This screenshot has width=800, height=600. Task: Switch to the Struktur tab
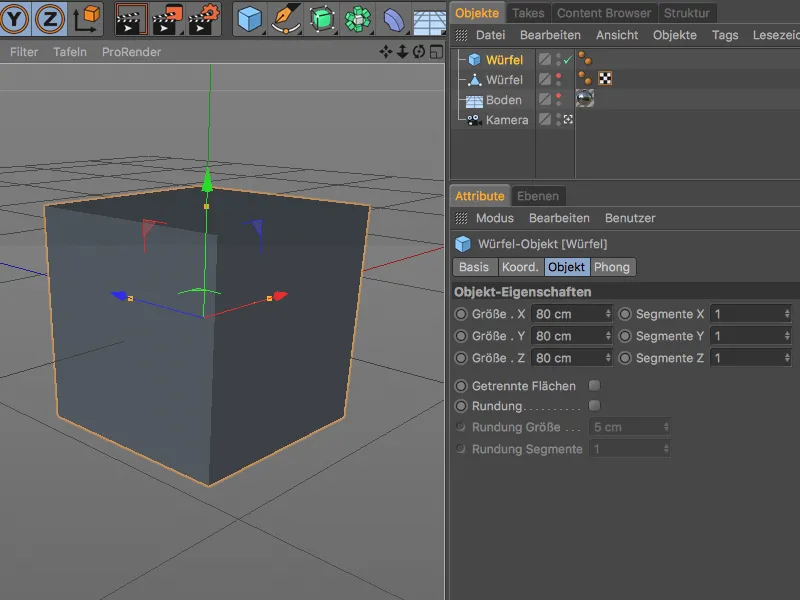(687, 13)
